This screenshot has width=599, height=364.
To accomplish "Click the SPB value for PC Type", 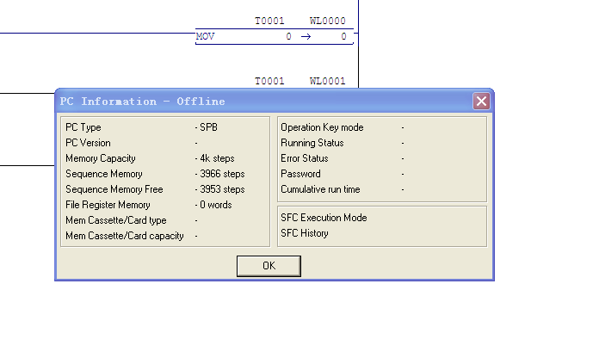I will pos(207,127).
